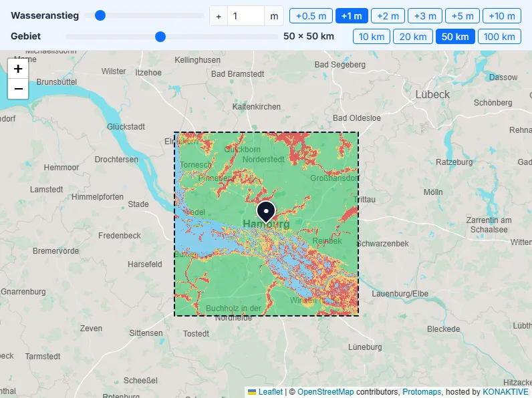
Task: Open the Protomaps link
Action: point(422,392)
